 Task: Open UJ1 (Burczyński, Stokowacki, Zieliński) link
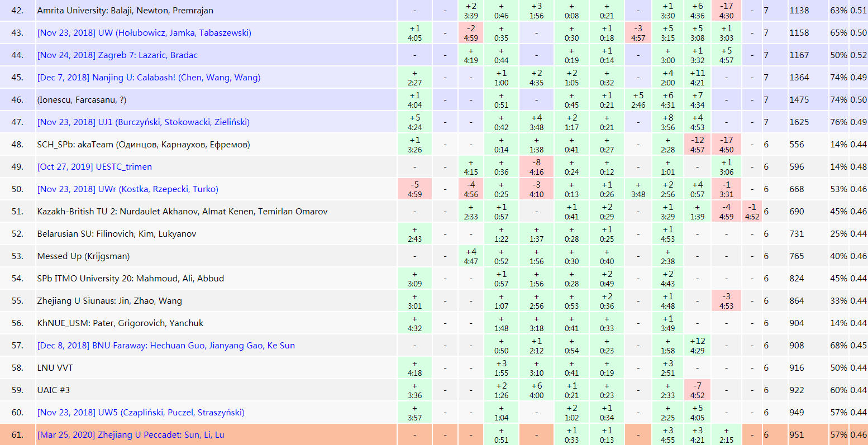point(143,122)
